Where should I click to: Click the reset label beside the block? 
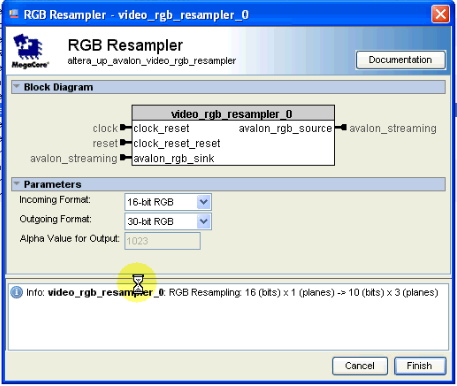(x=105, y=143)
